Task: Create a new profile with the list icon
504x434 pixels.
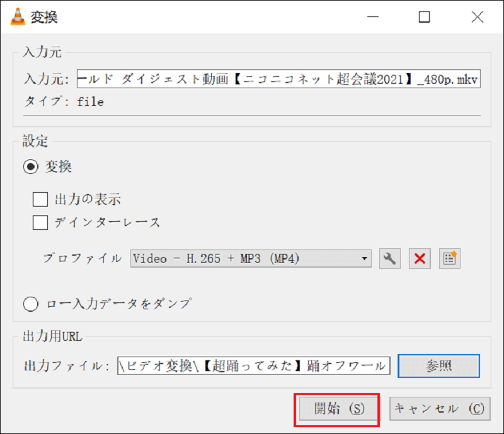Action: pos(450,258)
